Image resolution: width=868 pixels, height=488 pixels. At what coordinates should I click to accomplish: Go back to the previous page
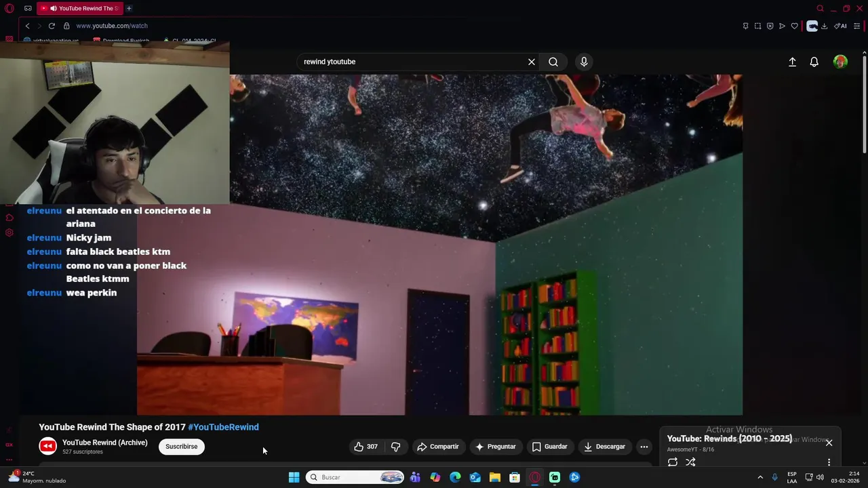pyautogui.click(x=27, y=26)
